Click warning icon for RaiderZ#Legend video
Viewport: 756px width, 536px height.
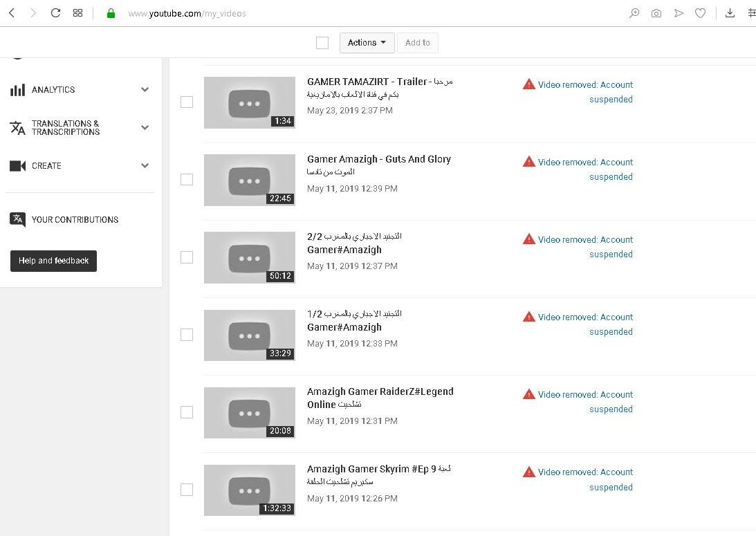[529, 394]
